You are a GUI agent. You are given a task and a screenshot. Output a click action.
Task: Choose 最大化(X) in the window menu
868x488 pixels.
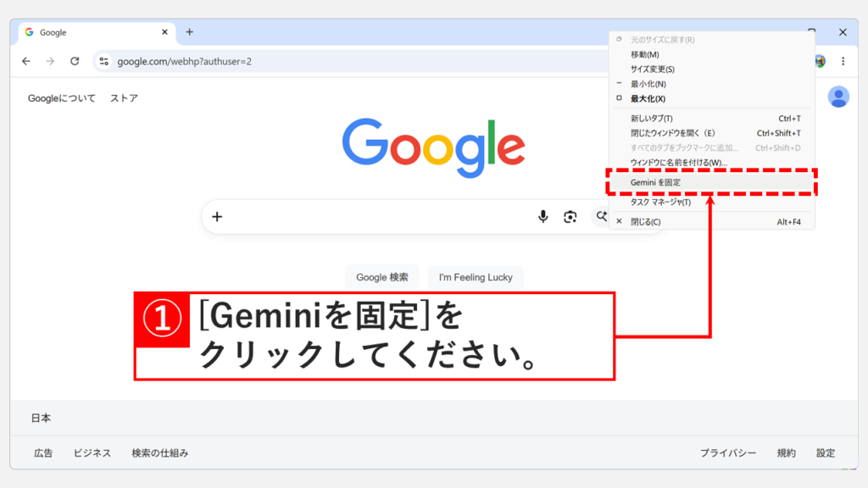point(712,98)
